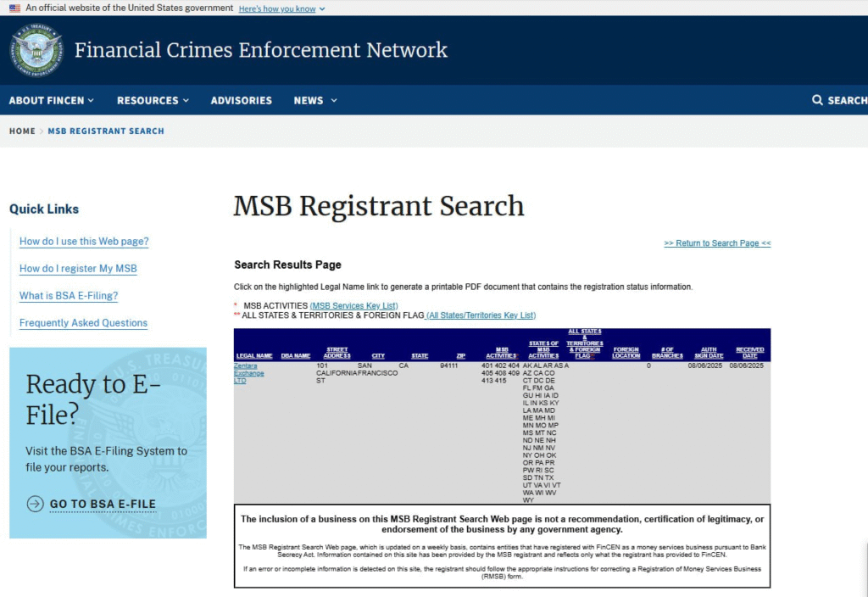Open the About FinCEN dropdown menu
This screenshot has width=868, height=597.
point(51,100)
